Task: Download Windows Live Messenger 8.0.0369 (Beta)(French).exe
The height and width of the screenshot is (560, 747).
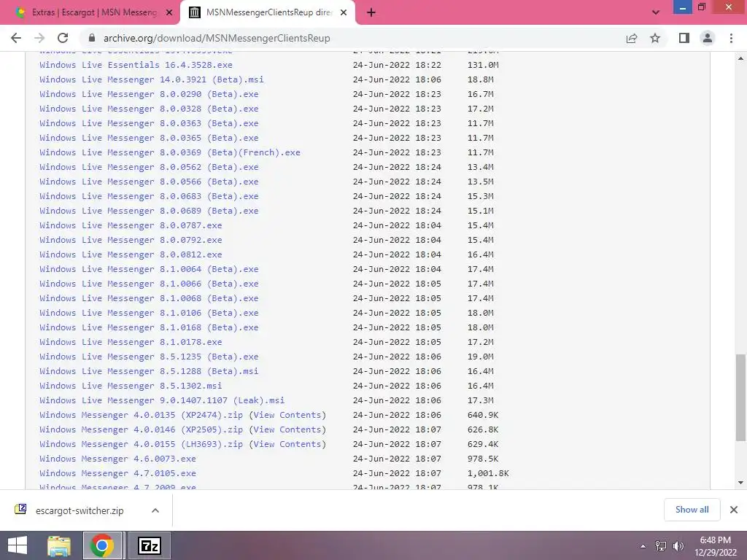Action: (170, 152)
